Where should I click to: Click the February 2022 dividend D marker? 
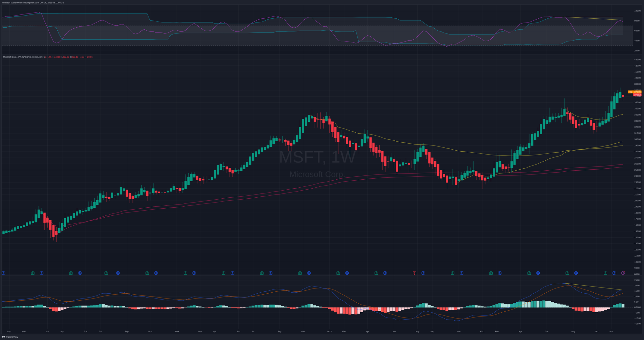tap(347, 273)
